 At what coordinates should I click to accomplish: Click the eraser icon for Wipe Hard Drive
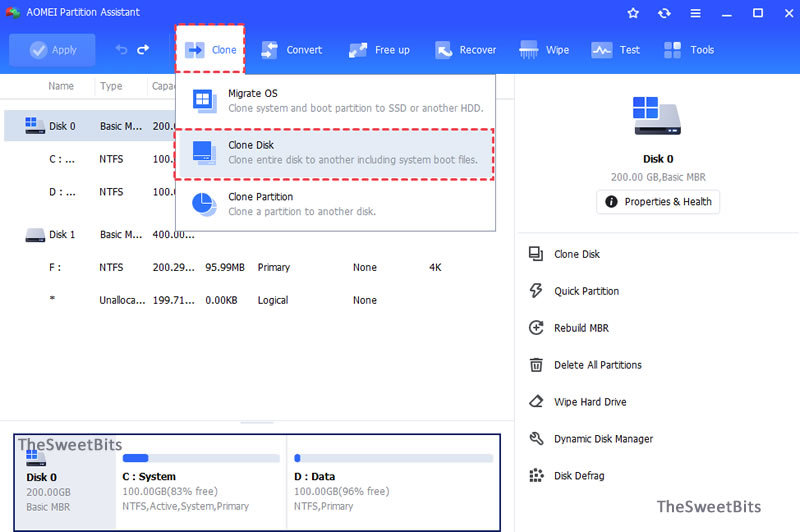coord(536,401)
